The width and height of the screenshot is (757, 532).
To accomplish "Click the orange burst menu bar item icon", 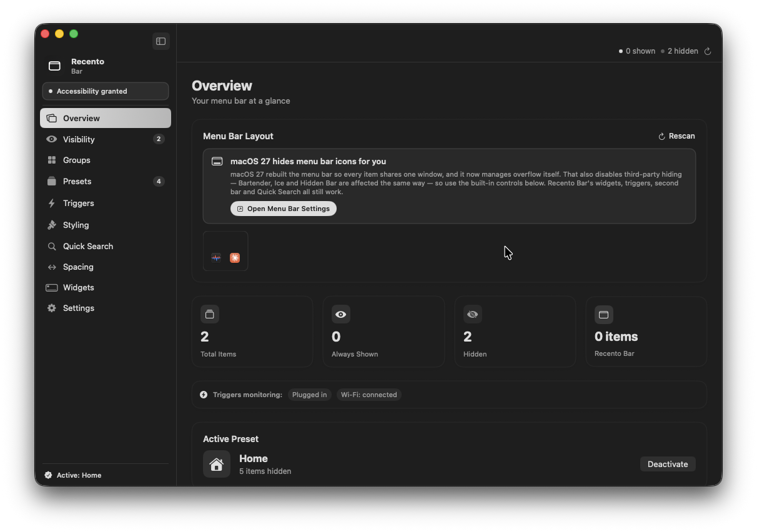I will click(235, 258).
